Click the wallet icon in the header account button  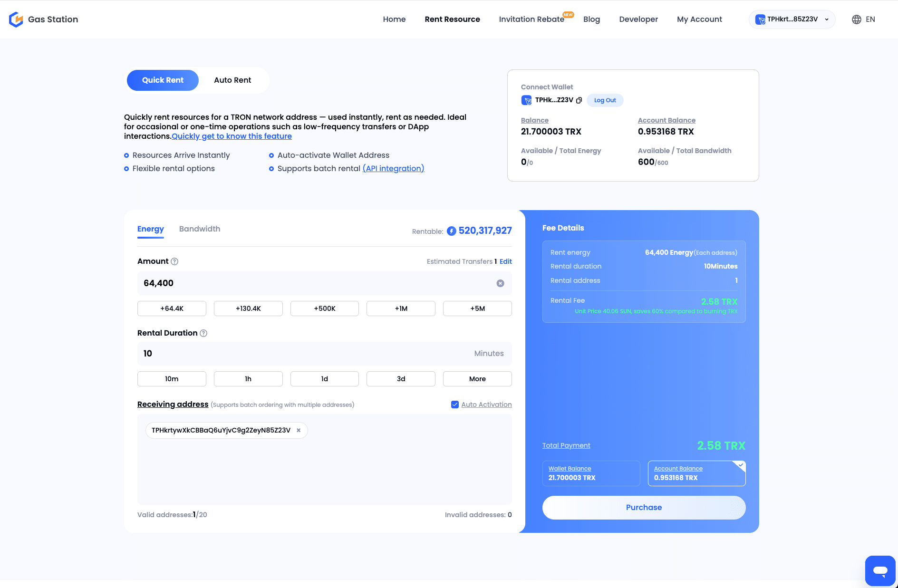pyautogui.click(x=761, y=19)
